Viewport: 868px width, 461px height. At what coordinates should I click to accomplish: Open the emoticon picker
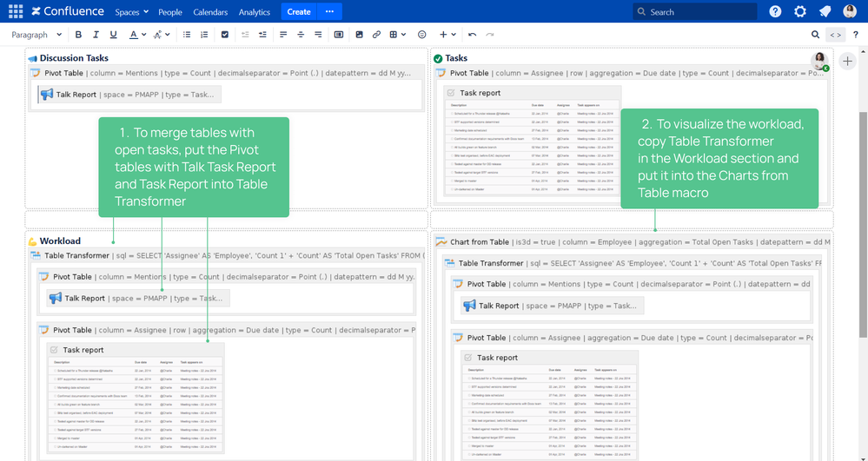[422, 35]
